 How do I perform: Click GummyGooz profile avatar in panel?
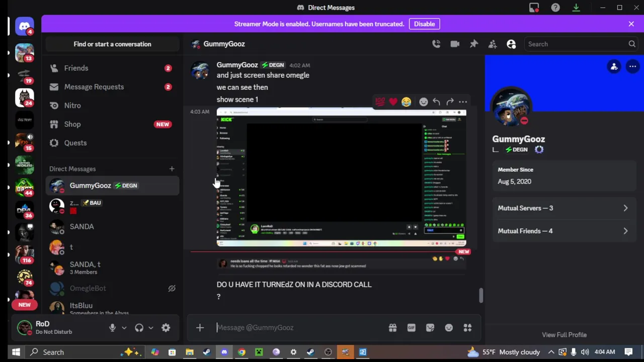coord(511,107)
